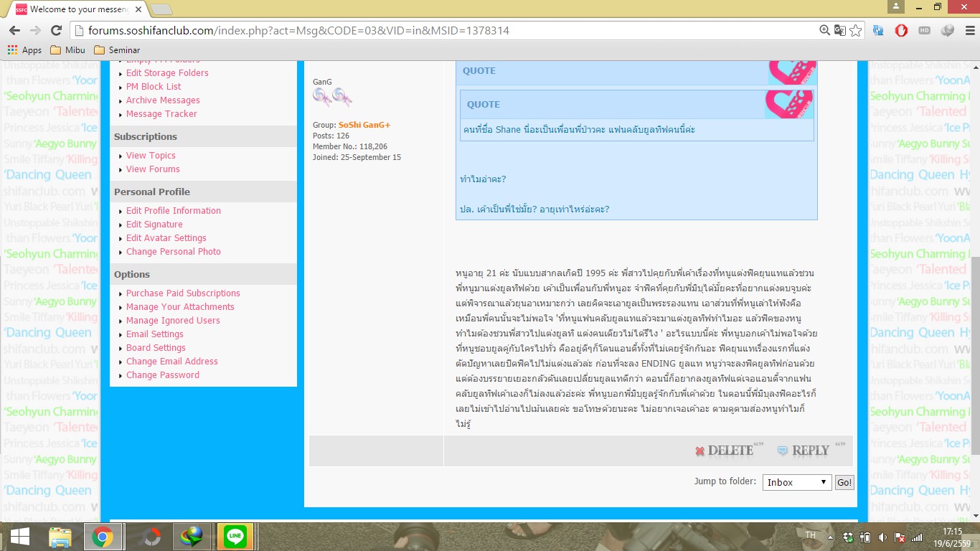Close the Welcome to your messenger tab
980x551 pixels.
click(138, 9)
